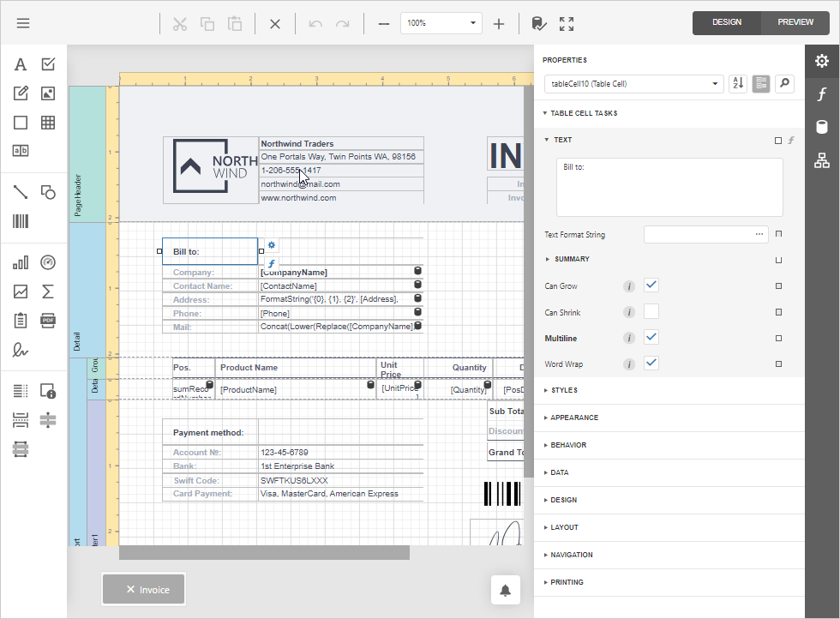Select the Gauge control tool
This screenshot has width=840, height=619.
click(x=48, y=262)
